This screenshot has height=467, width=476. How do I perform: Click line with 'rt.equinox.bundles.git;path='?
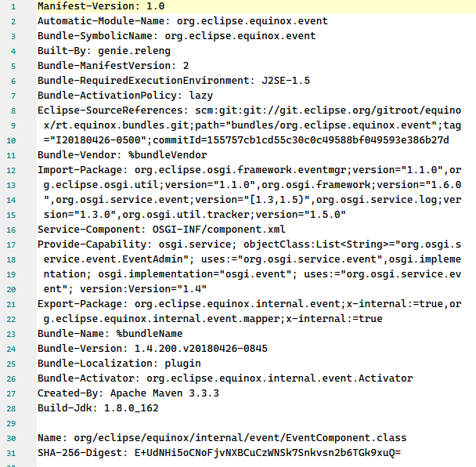point(253,125)
